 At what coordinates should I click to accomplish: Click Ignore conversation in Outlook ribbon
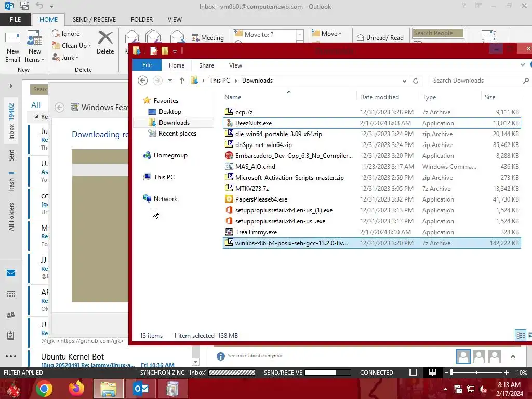[66, 34]
